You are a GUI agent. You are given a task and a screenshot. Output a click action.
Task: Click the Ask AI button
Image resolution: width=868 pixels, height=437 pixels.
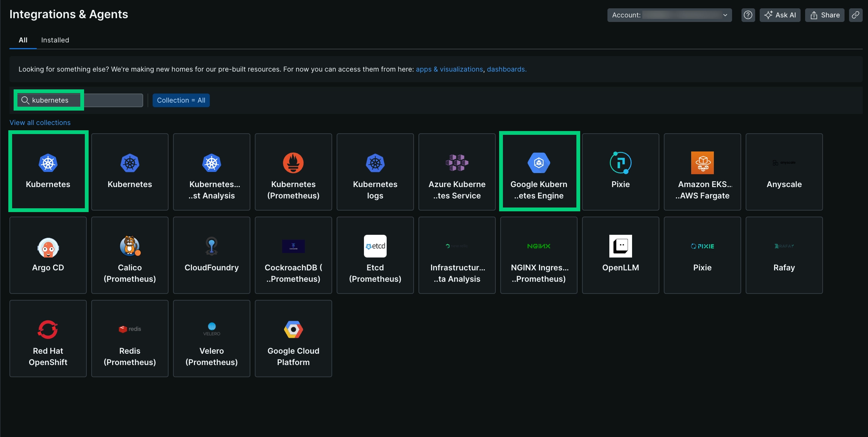pos(780,15)
